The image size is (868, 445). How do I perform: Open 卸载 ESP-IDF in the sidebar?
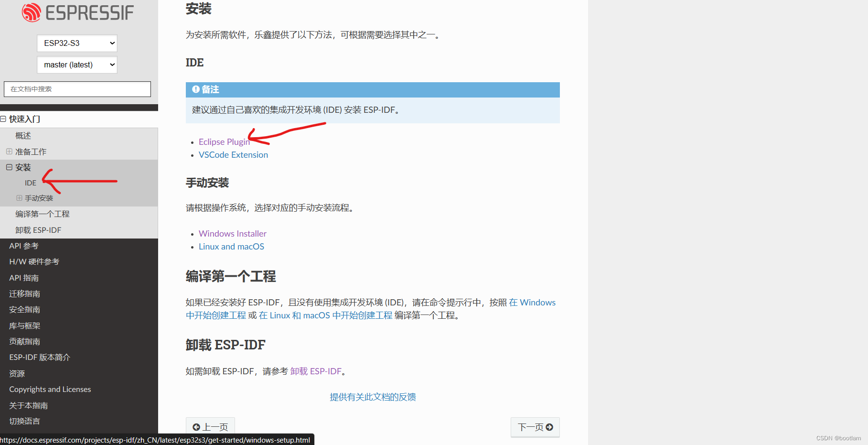click(38, 230)
